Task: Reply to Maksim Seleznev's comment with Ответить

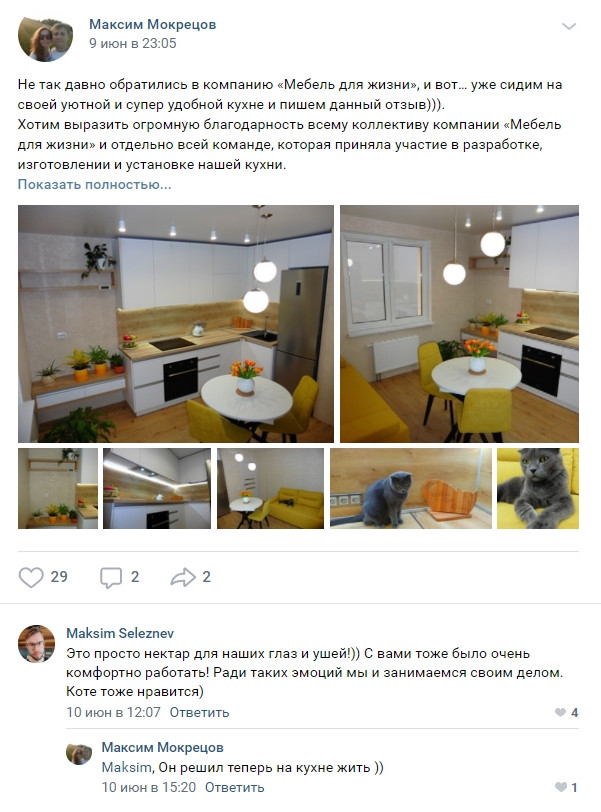Action: [199, 713]
